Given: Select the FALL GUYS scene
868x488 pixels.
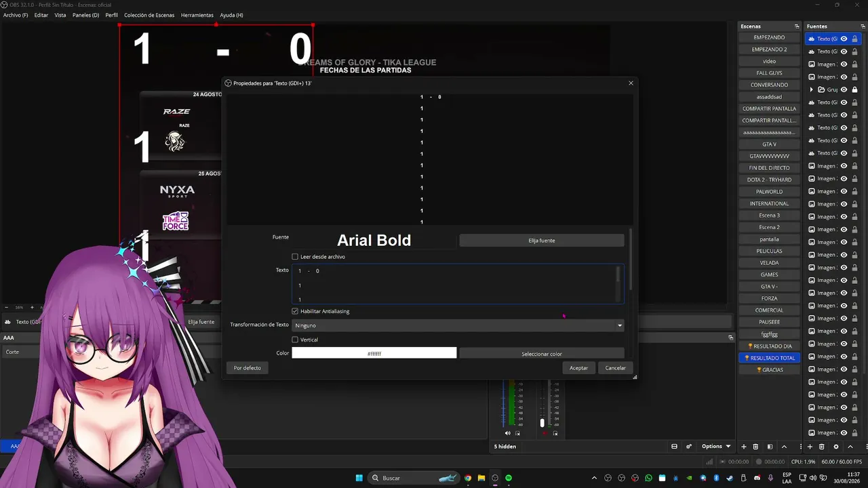Looking at the screenshot, I should point(769,73).
